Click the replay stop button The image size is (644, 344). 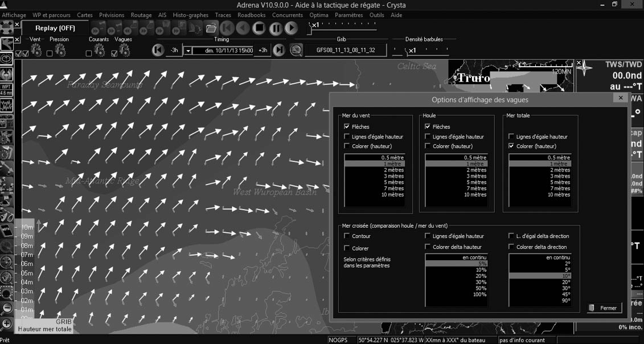259,28
